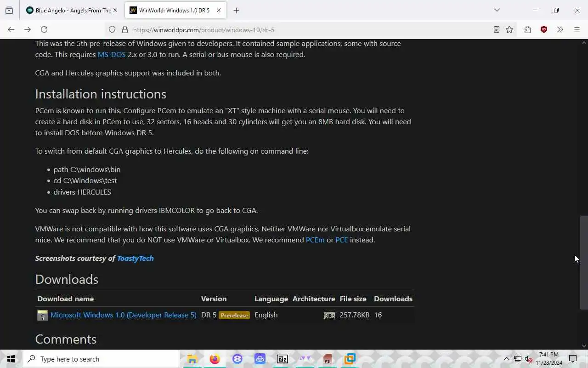The image size is (588, 368).
Task: Click the Download name column header
Action: (66, 299)
